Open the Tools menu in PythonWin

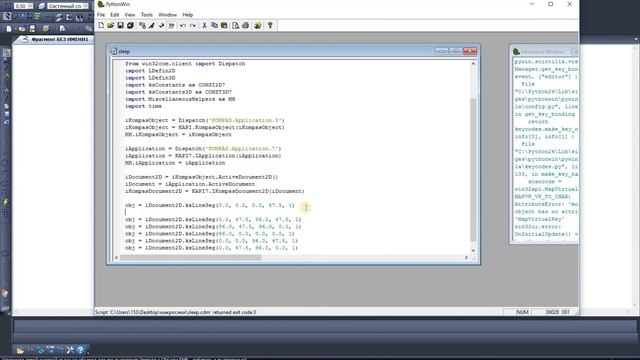[147, 15]
